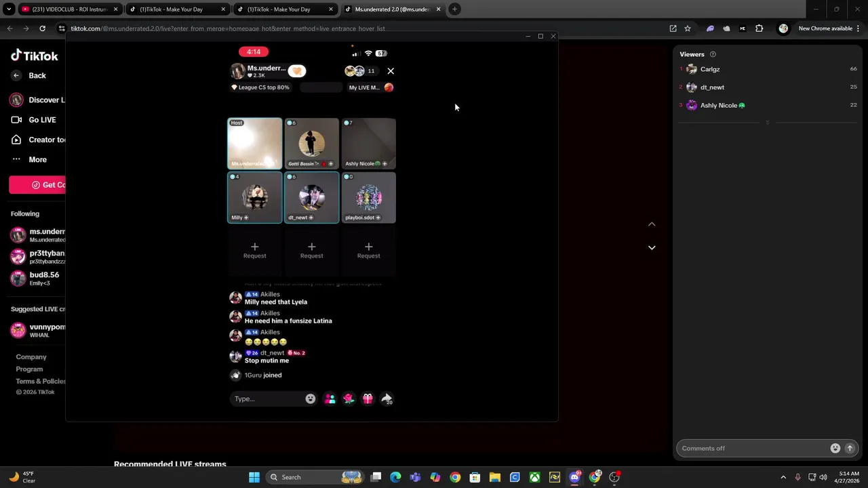Open Windows Start menu
Image resolution: width=868 pixels, height=488 pixels.
pos(254,477)
